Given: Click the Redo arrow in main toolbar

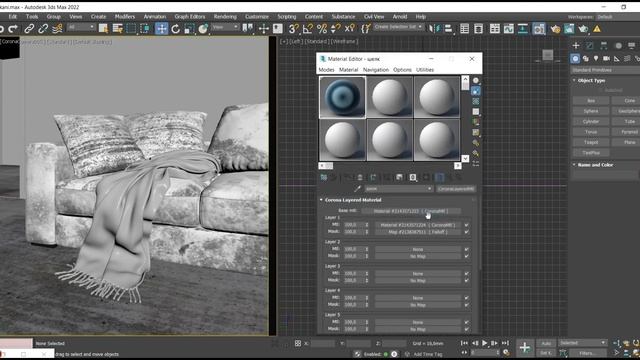Looking at the screenshot, I should point(13,29).
